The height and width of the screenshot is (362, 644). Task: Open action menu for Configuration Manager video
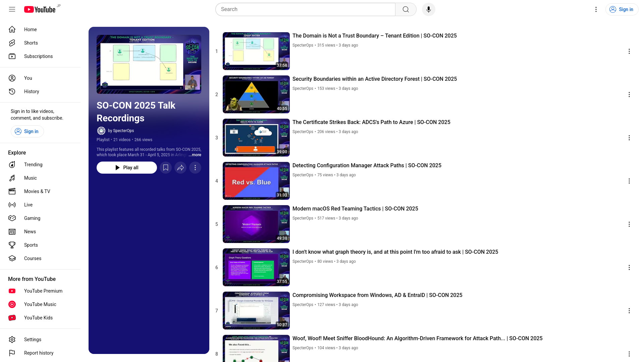629,181
